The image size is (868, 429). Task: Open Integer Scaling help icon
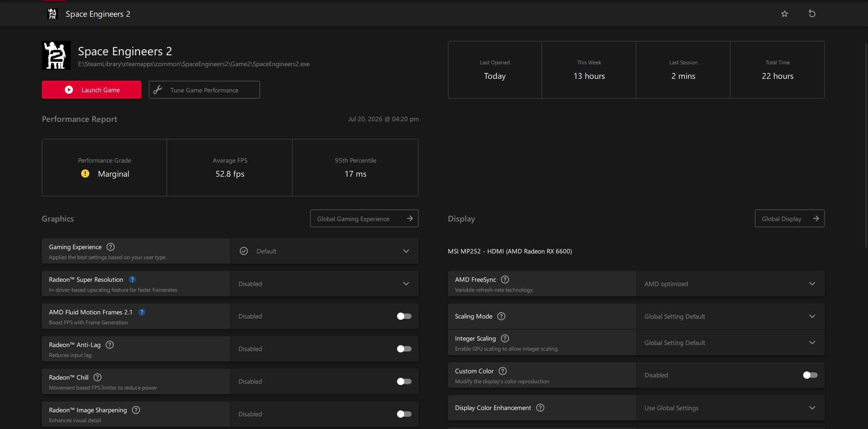tap(505, 338)
